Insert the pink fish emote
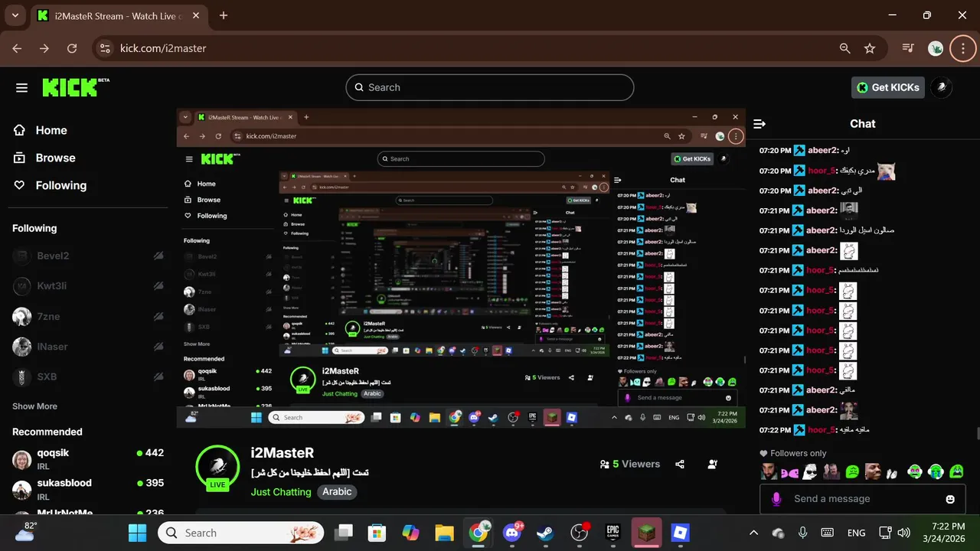980x551 pixels. tap(789, 472)
